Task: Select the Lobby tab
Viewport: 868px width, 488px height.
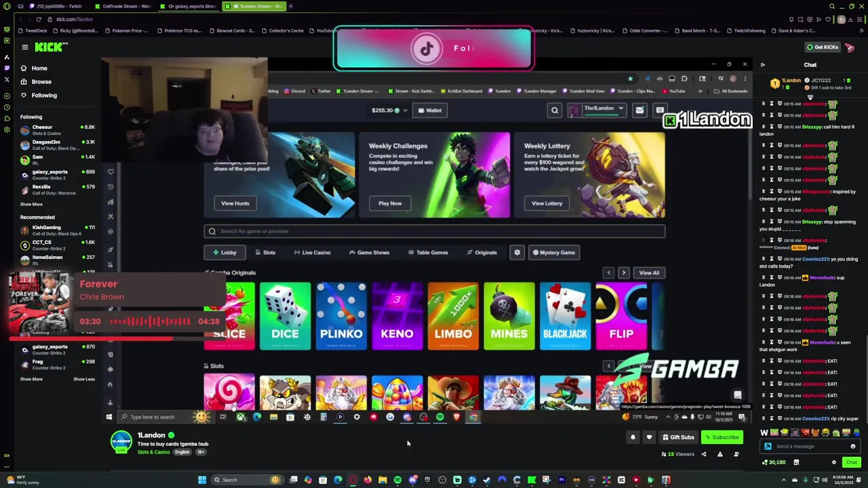Action: (224, 252)
